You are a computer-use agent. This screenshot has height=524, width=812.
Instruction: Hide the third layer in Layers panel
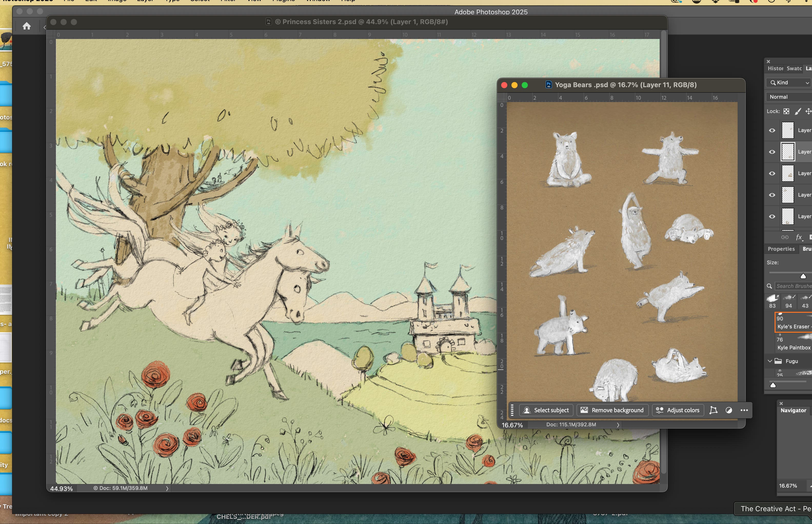(x=772, y=174)
